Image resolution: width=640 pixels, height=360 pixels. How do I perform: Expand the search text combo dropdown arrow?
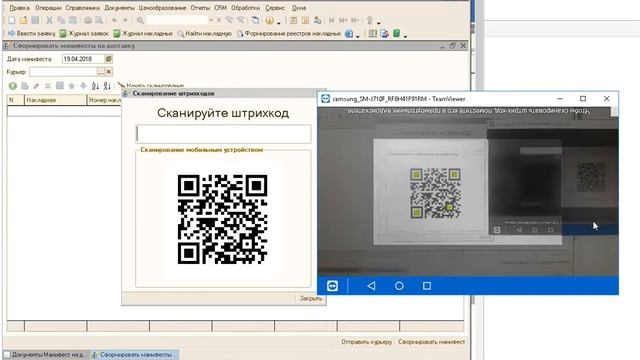click(211, 20)
